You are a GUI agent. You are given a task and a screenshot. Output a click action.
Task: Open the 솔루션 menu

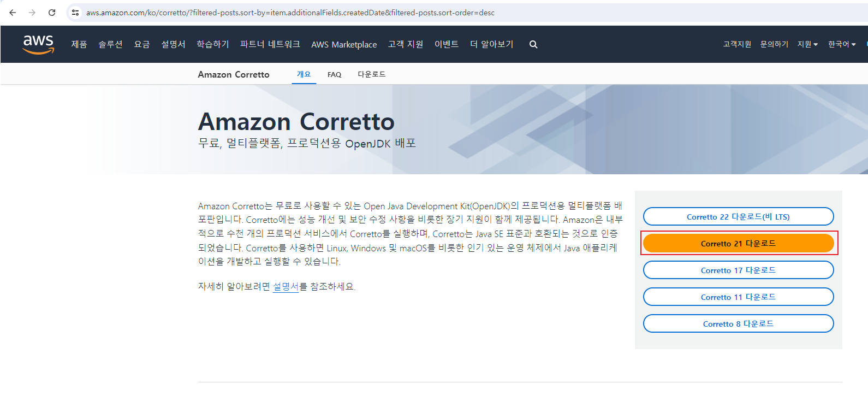tap(110, 44)
